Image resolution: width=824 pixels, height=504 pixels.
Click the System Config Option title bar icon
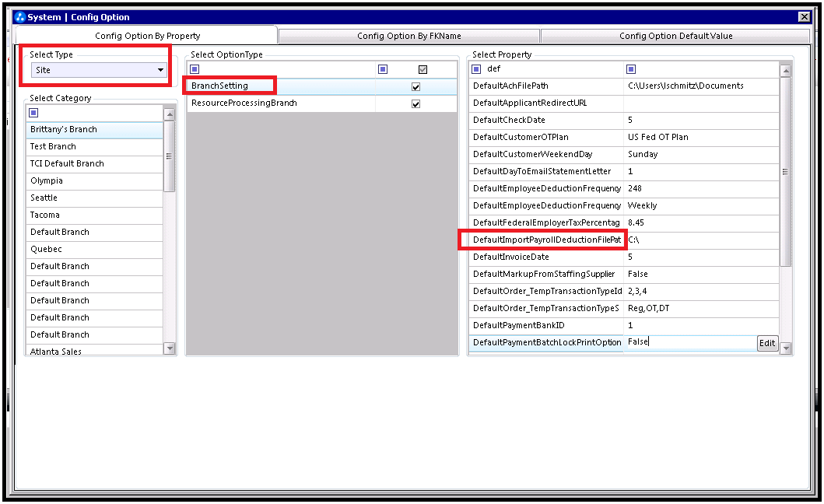click(x=20, y=17)
